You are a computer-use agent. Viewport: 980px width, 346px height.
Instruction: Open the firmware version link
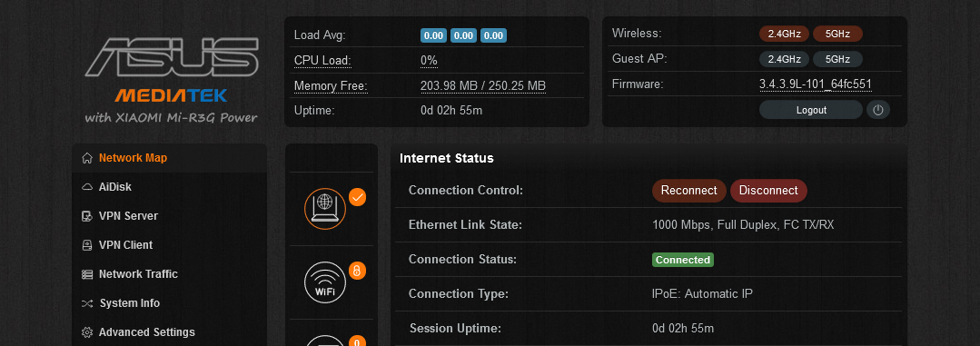tap(816, 84)
